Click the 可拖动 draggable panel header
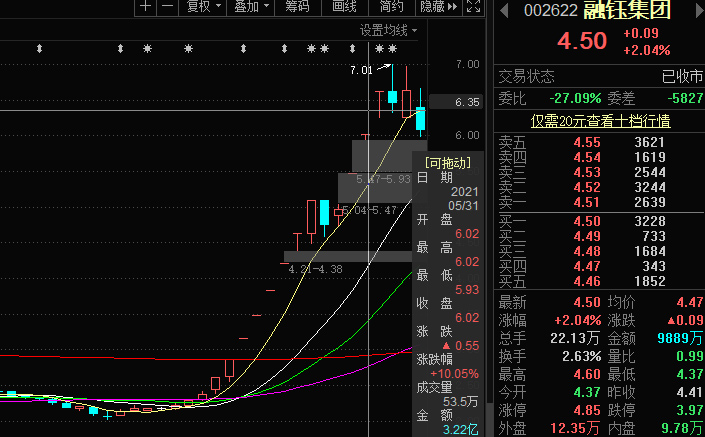705x437 pixels. pyautogui.click(x=447, y=161)
